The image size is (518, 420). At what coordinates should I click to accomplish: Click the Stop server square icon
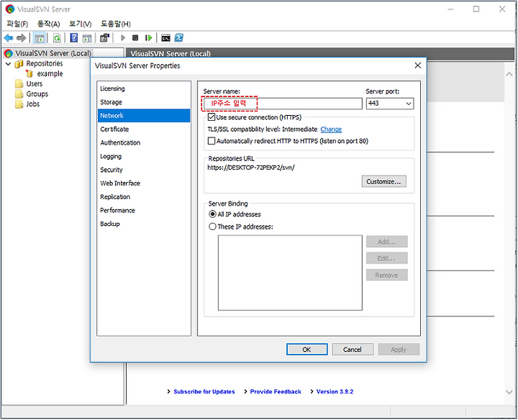[x=135, y=38]
